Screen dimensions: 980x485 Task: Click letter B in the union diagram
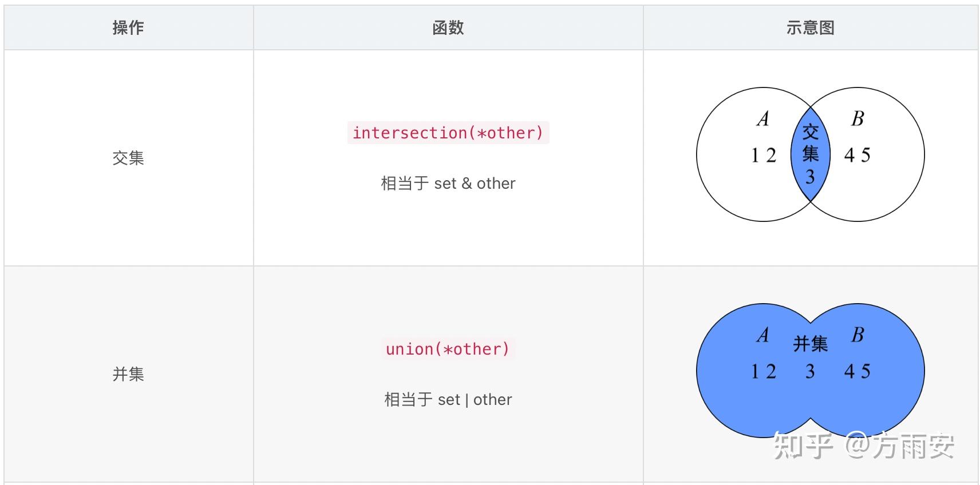tap(857, 335)
